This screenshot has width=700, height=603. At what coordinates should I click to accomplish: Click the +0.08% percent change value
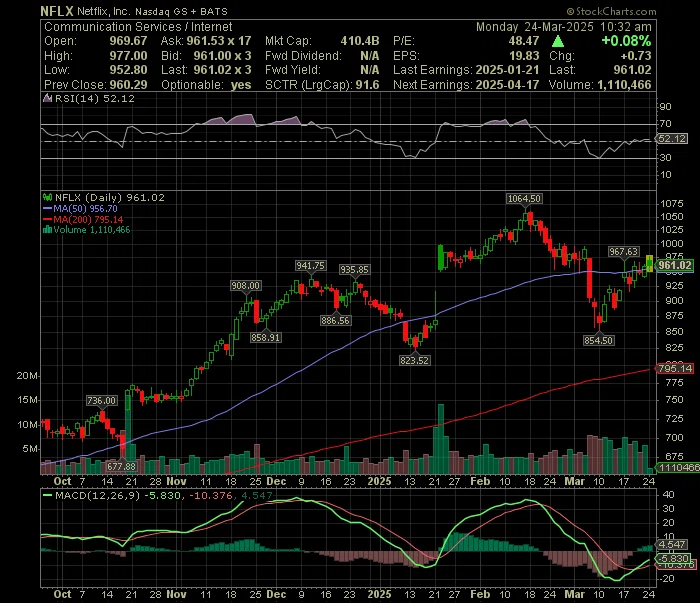(626, 41)
